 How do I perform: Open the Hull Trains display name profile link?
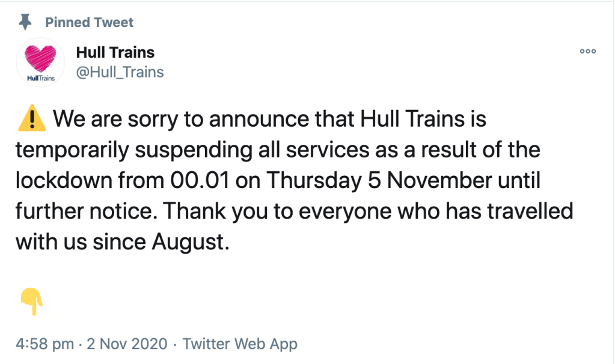[x=115, y=52]
